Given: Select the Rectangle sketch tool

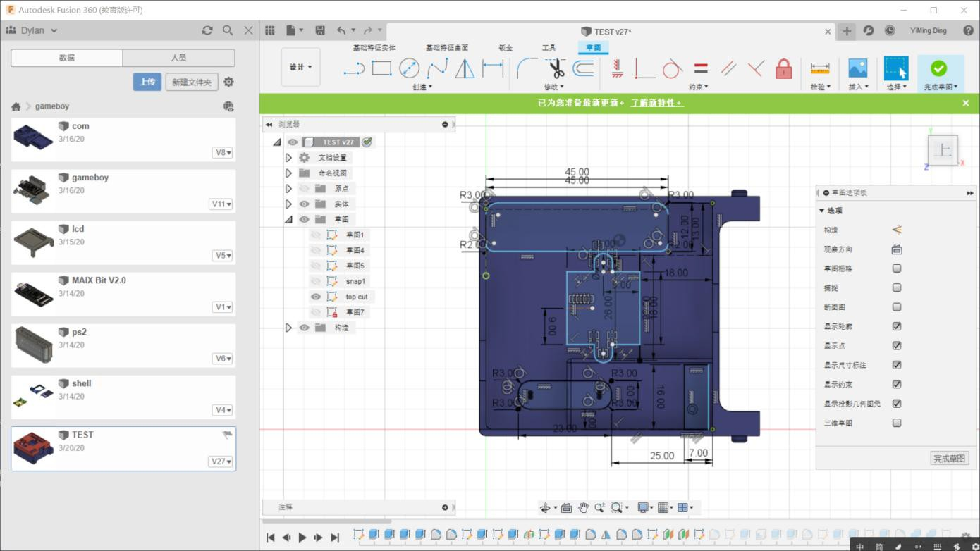Looking at the screenshot, I should [x=381, y=68].
